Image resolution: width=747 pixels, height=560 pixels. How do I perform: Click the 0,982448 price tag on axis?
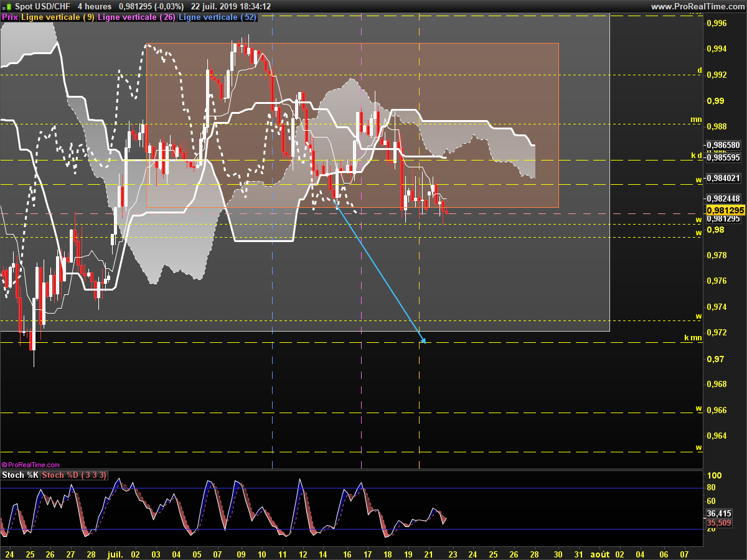(x=724, y=198)
